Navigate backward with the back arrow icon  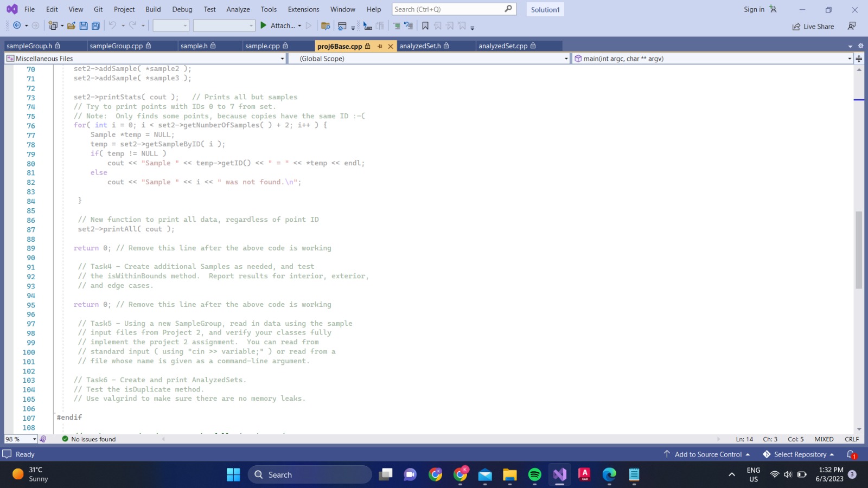click(17, 25)
